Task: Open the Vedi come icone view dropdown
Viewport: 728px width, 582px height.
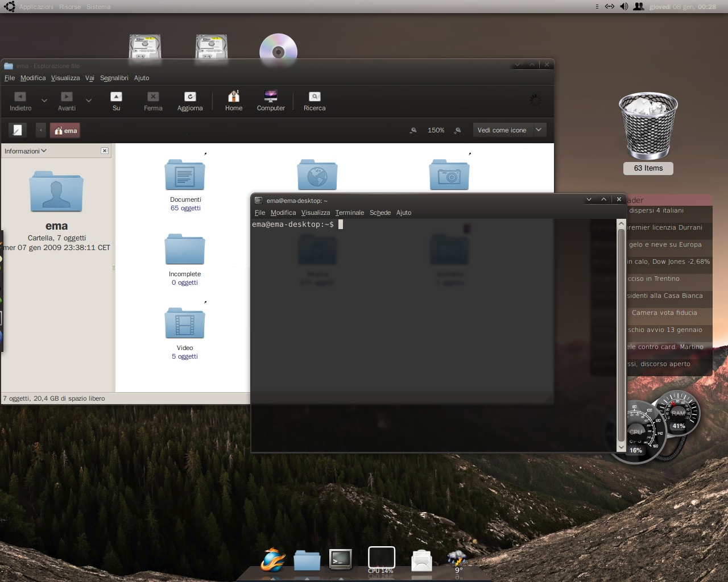Action: pyautogui.click(x=510, y=130)
